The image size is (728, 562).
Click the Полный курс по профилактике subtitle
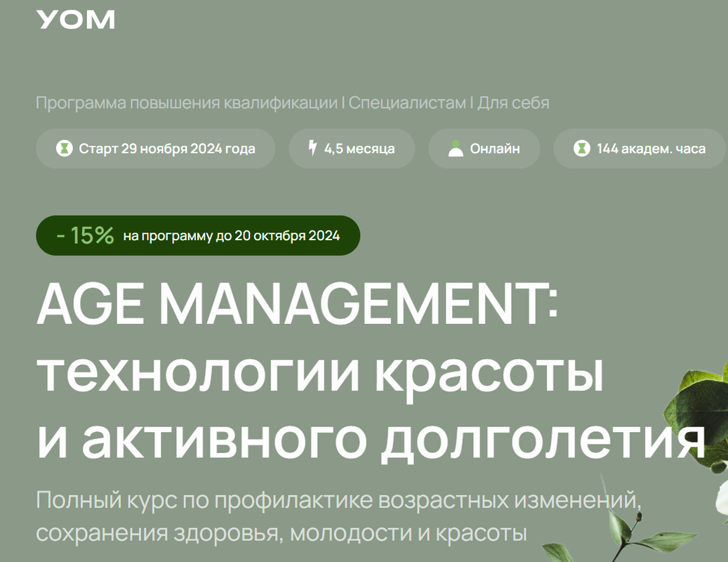338,502
